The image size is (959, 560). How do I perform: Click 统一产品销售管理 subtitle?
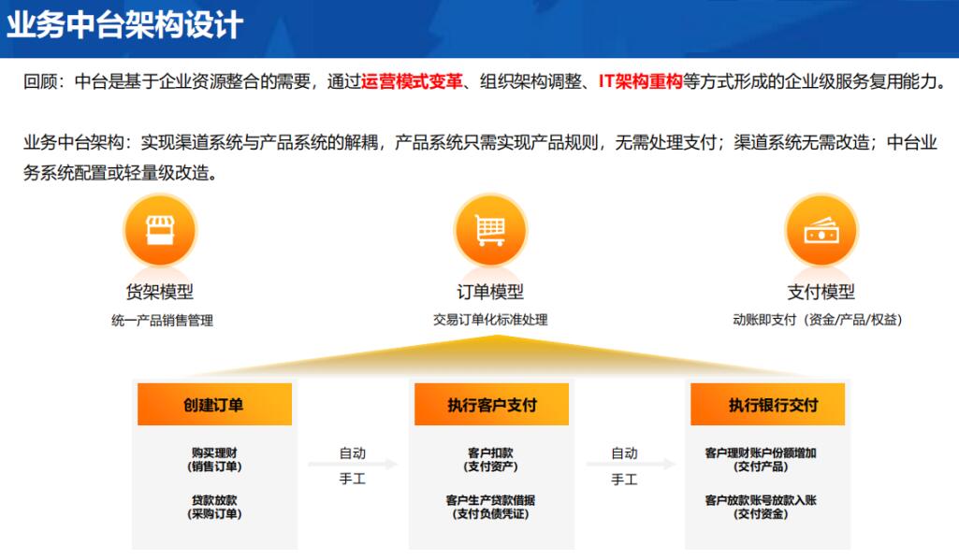(x=162, y=321)
